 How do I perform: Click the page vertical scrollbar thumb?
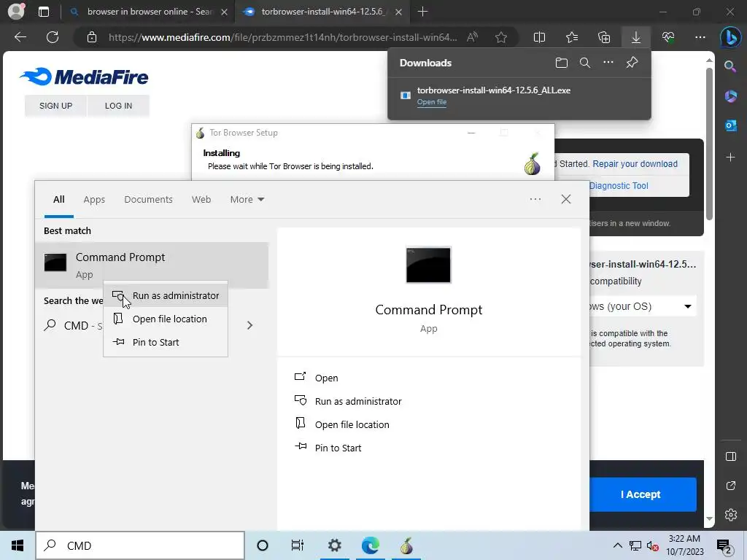coord(709,144)
